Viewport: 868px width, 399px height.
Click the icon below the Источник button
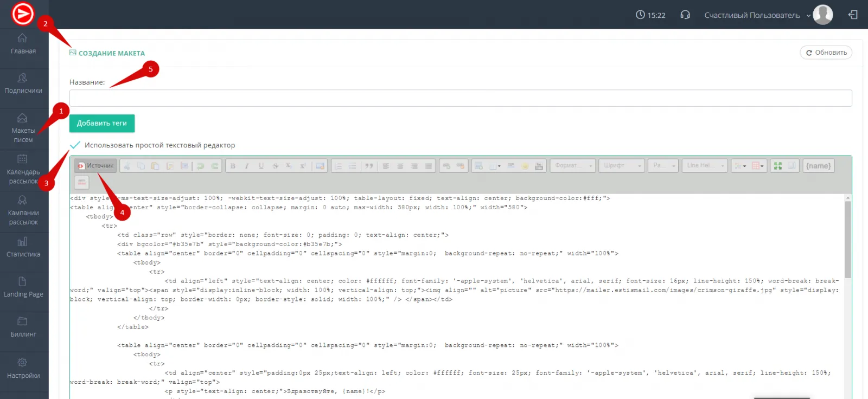tap(81, 182)
